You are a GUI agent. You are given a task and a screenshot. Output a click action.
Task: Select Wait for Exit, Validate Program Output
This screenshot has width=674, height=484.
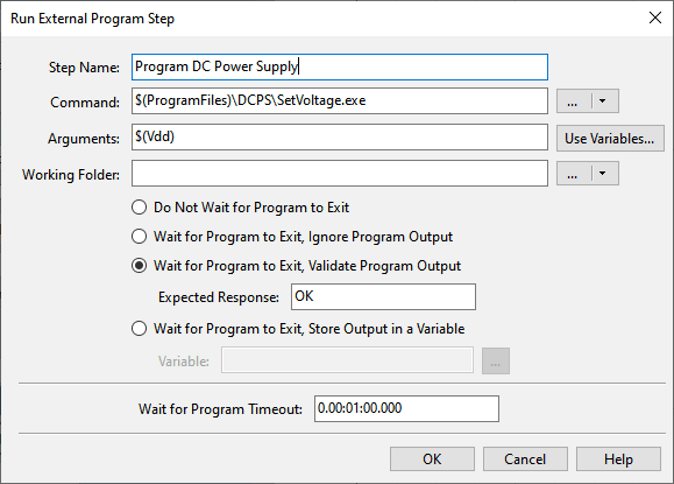[139, 266]
